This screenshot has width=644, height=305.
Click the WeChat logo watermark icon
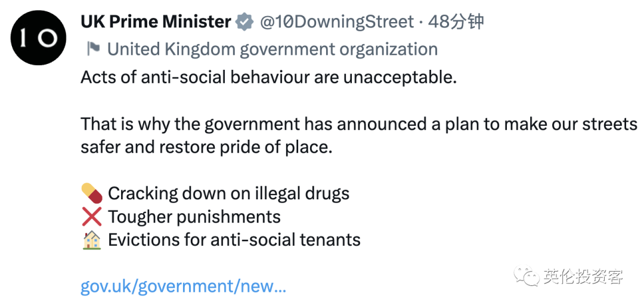tap(527, 276)
